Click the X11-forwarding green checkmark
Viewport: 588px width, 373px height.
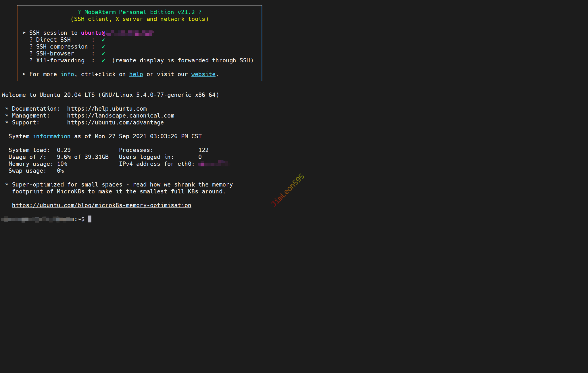[103, 61]
